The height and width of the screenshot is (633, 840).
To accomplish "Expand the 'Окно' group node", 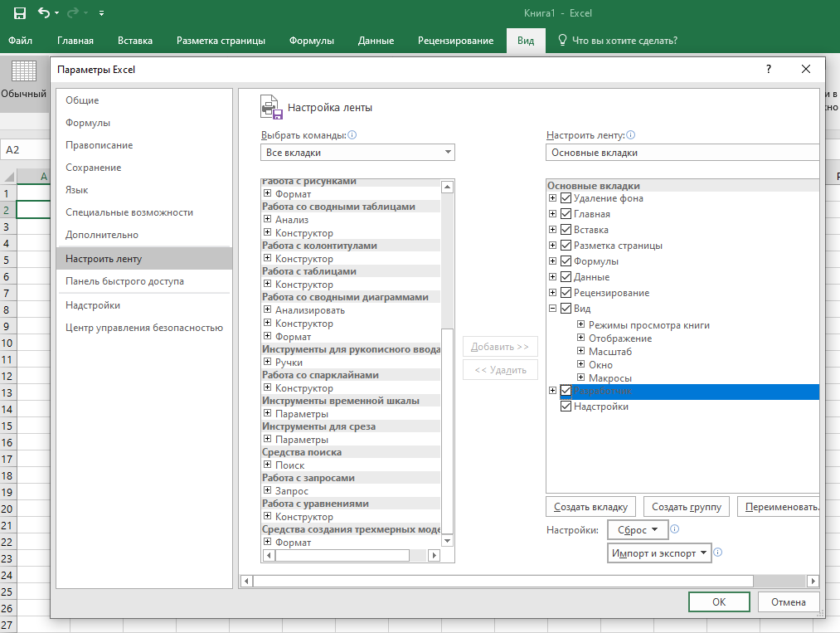I will 580,364.
